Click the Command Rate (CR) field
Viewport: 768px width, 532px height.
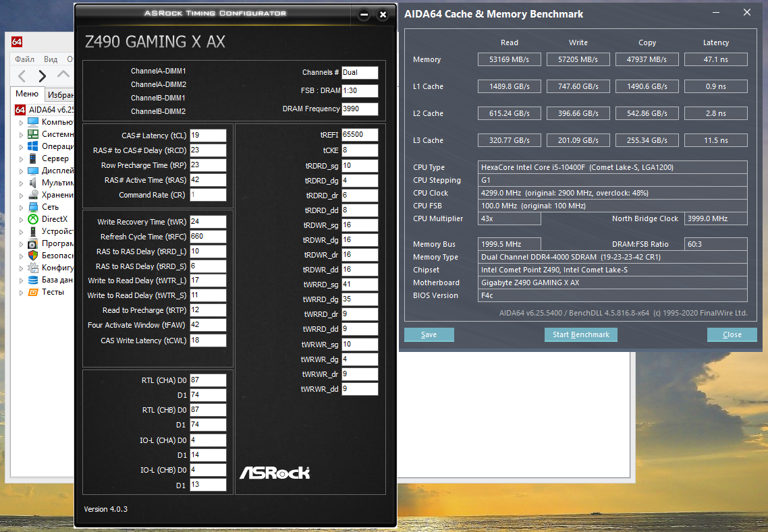[x=208, y=195]
